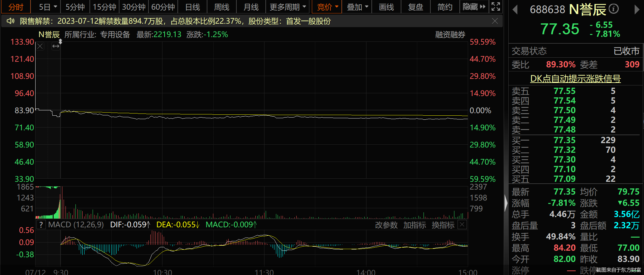Click the horizontal double-arrow icon on chart
The width and height of the screenshot is (644, 275).
point(56,46)
